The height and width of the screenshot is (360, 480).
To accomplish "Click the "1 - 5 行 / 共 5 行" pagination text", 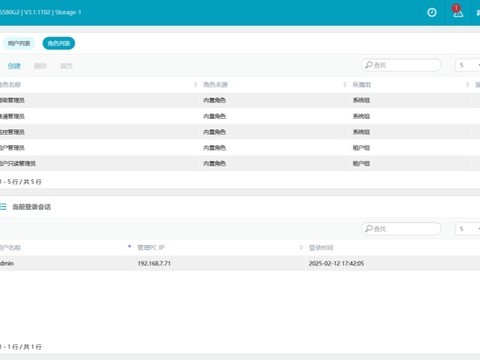I will (21, 182).
